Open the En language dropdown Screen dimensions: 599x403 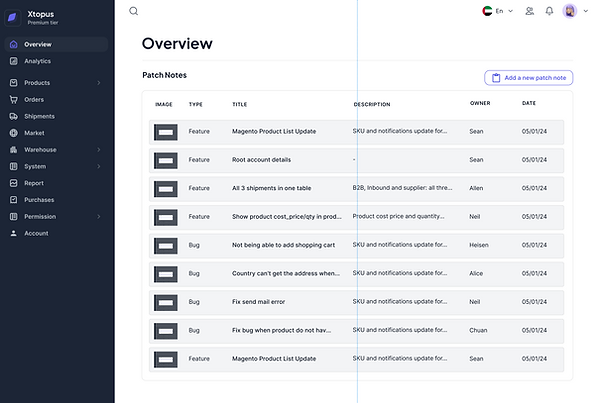[498, 11]
